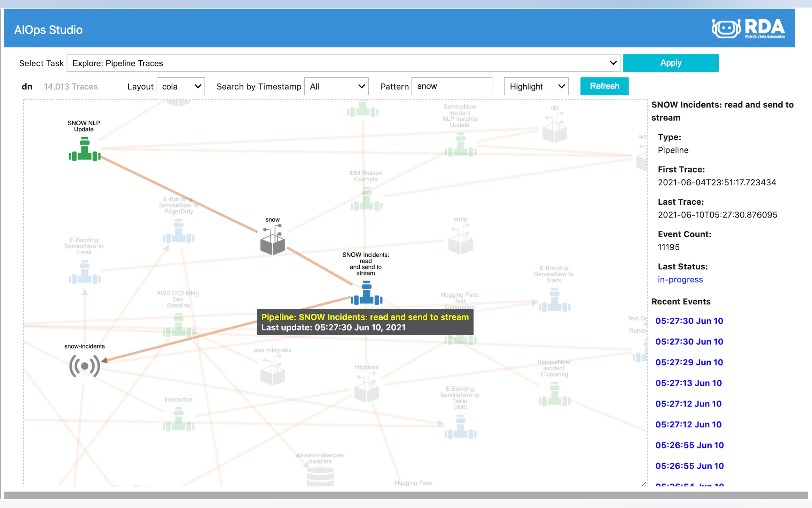Expand the Layout cola dropdown
The height and width of the screenshot is (508, 812).
click(x=181, y=87)
